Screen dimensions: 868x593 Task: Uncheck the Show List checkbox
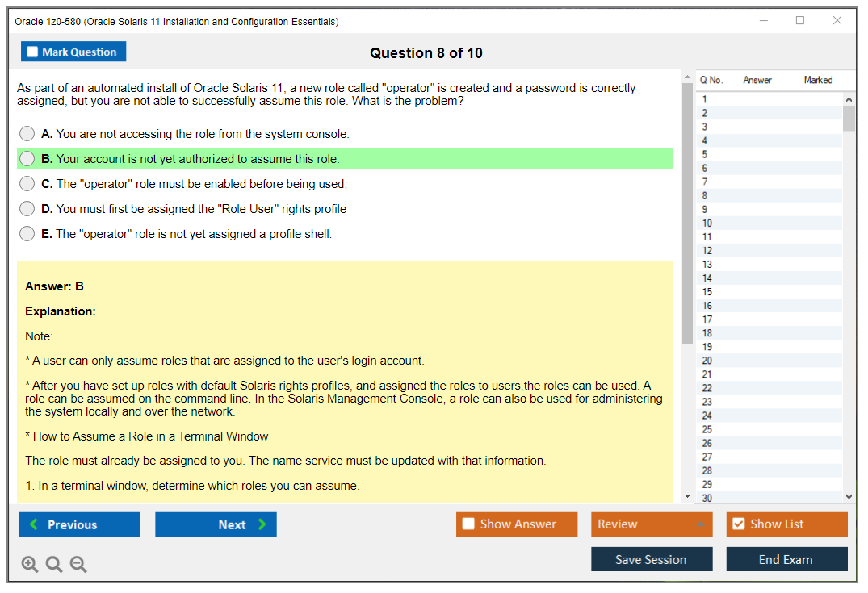(x=738, y=524)
